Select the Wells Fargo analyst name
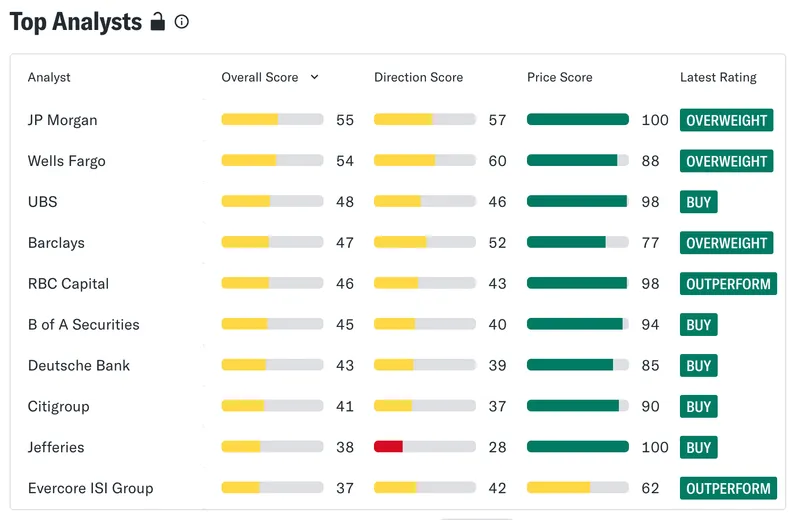 (66, 161)
